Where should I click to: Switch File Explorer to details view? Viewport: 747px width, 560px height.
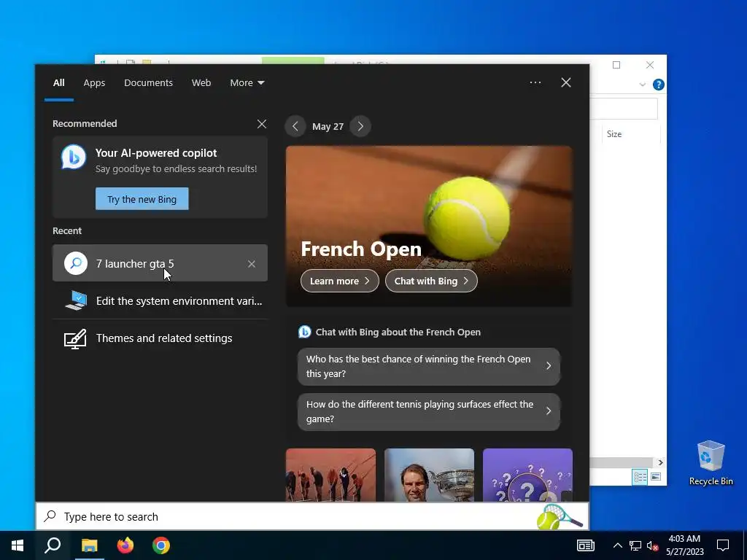[640, 477]
